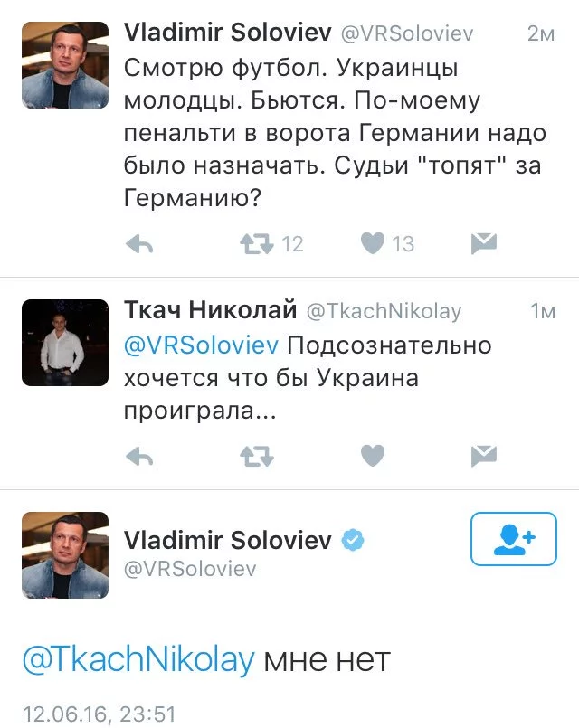Tap the @TkachNikolay handle beside Ткач Николай
Image resolution: width=579 pixels, height=728 pixels.
tap(384, 312)
